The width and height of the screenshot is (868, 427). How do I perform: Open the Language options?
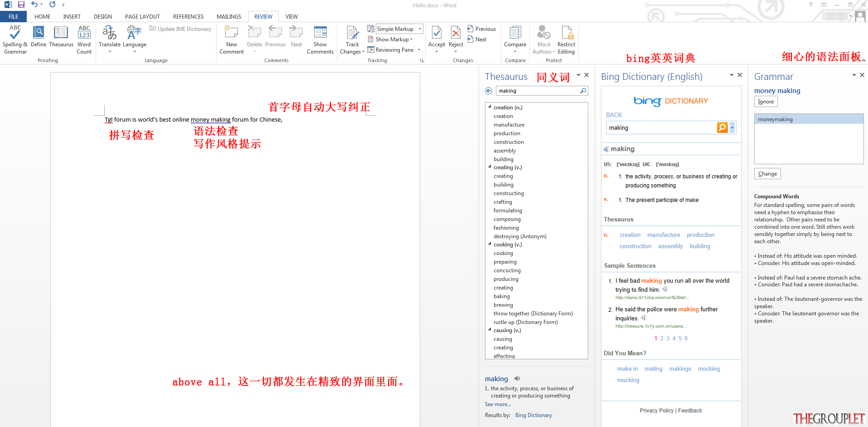click(x=135, y=39)
